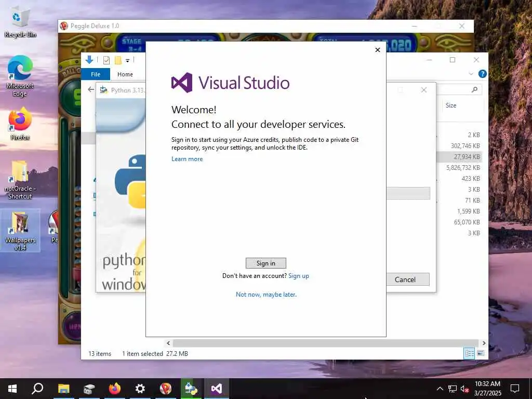This screenshot has height=399, width=532.
Task: Click the search magnifier in File Explorer
Action: 474,89
